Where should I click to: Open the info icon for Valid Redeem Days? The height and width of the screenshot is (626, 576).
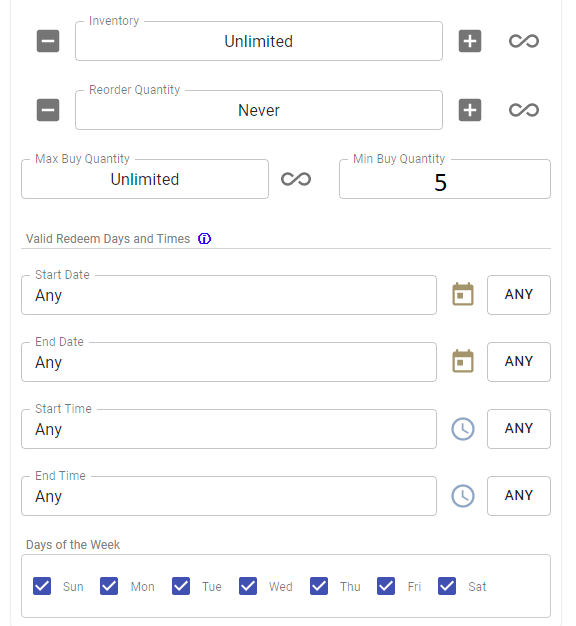204,239
